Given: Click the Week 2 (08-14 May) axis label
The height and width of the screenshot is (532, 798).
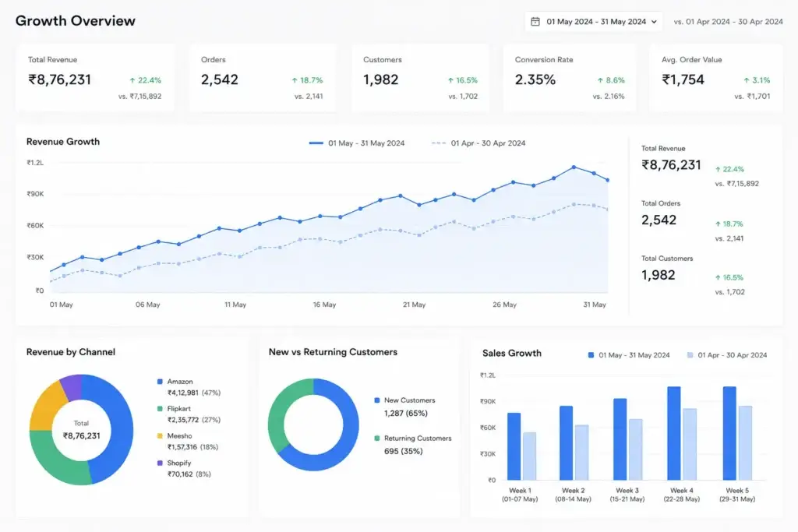Looking at the screenshot, I should (x=573, y=495).
